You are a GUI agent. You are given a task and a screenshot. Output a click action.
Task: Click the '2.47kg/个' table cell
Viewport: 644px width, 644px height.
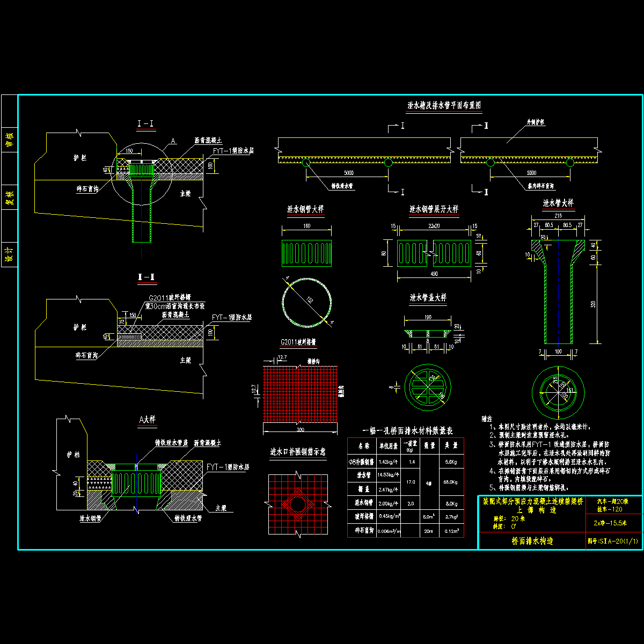(388, 489)
